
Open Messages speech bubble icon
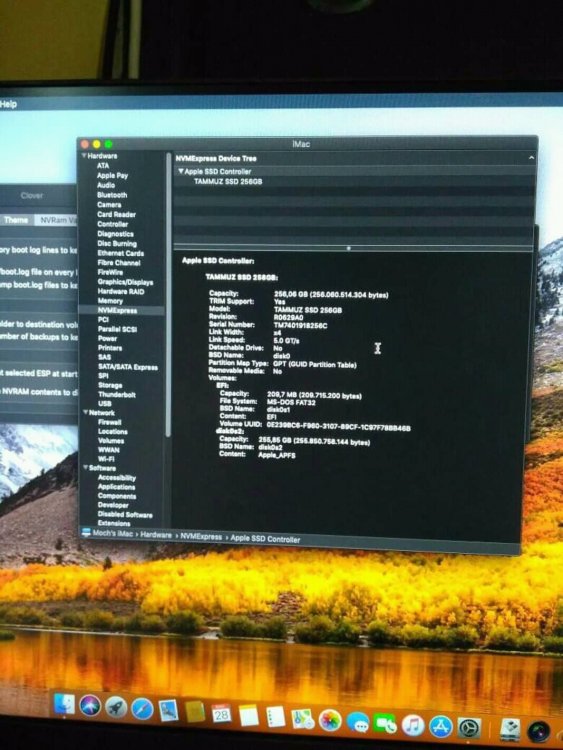tap(357, 723)
